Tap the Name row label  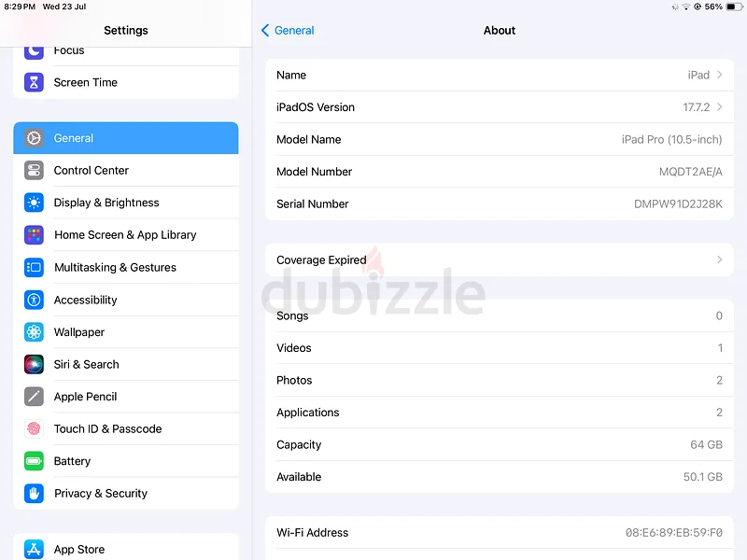(291, 75)
